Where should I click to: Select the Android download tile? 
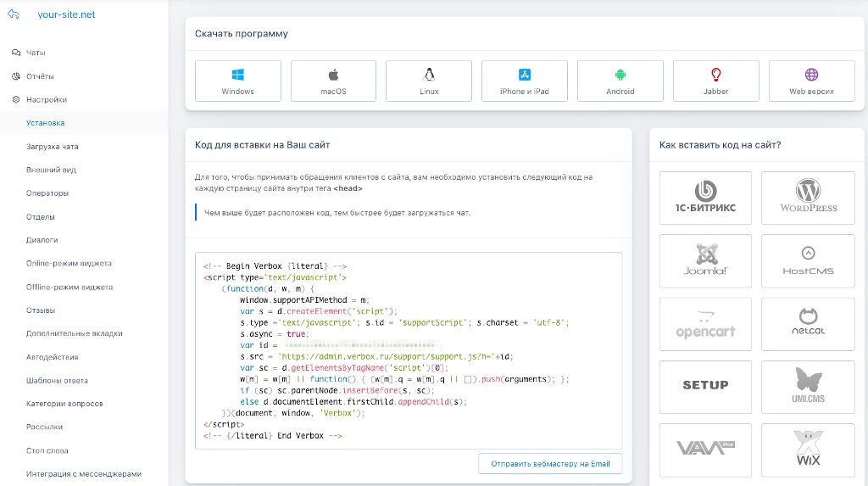click(x=620, y=81)
